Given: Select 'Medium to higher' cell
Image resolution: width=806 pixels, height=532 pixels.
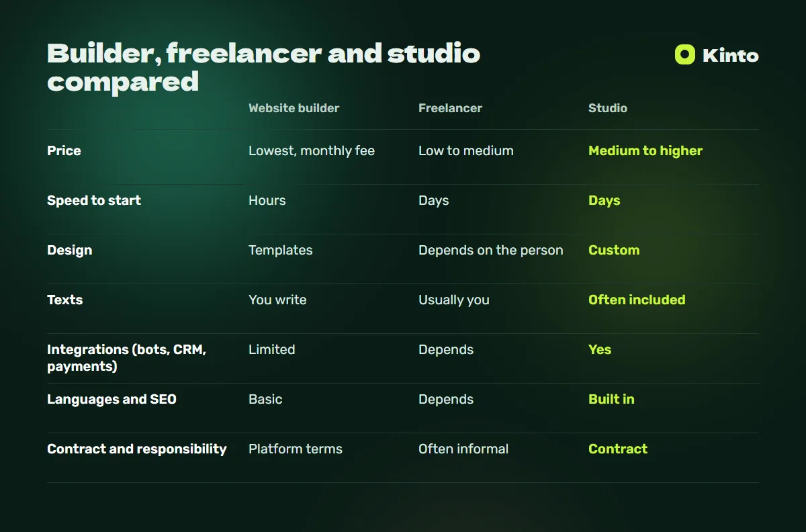Looking at the screenshot, I should click(x=645, y=151).
